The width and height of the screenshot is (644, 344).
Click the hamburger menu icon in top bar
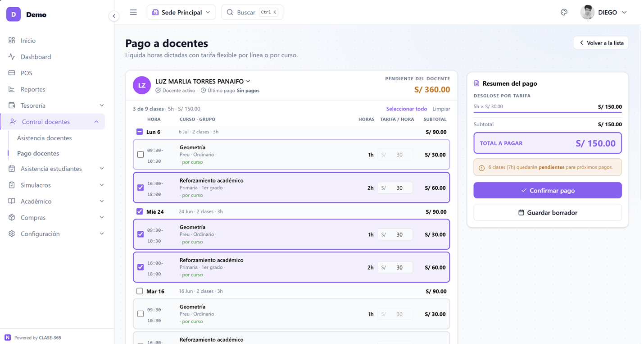pyautogui.click(x=133, y=12)
